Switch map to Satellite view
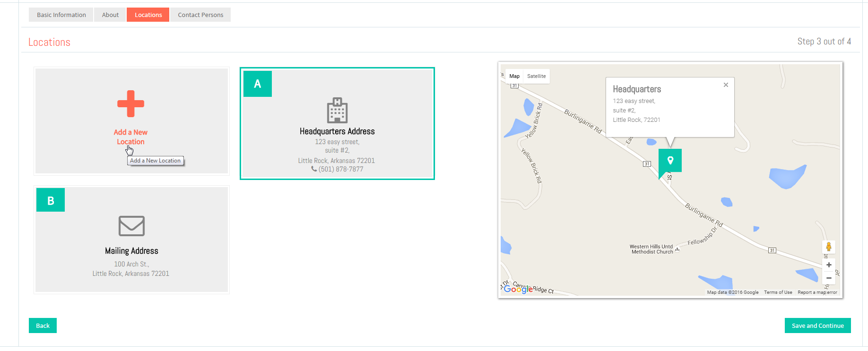 click(536, 76)
